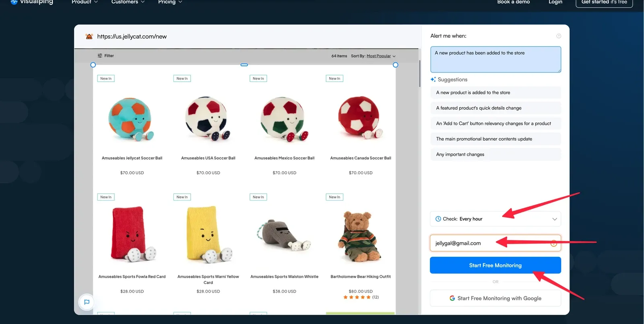Select suggestion A new product is added

(x=495, y=93)
